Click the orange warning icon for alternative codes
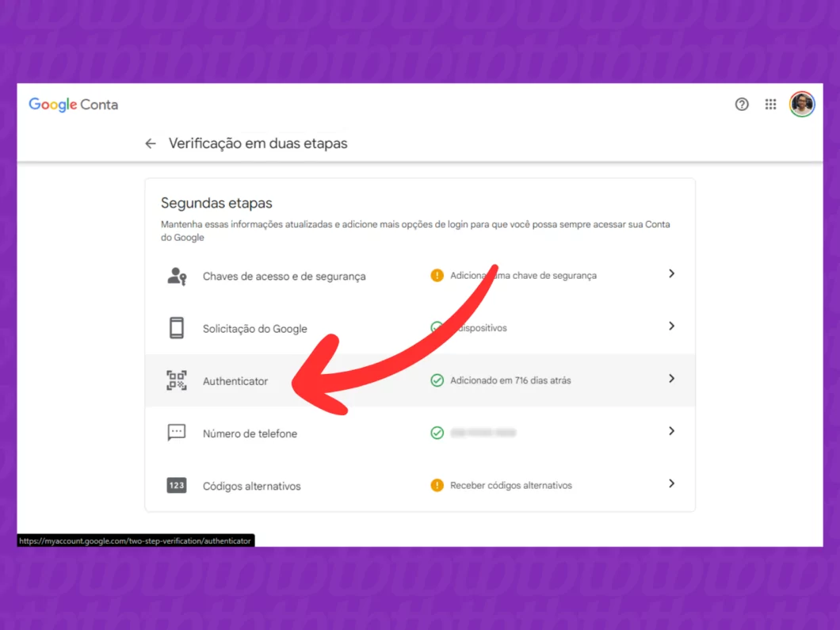The height and width of the screenshot is (630, 840). [437, 485]
